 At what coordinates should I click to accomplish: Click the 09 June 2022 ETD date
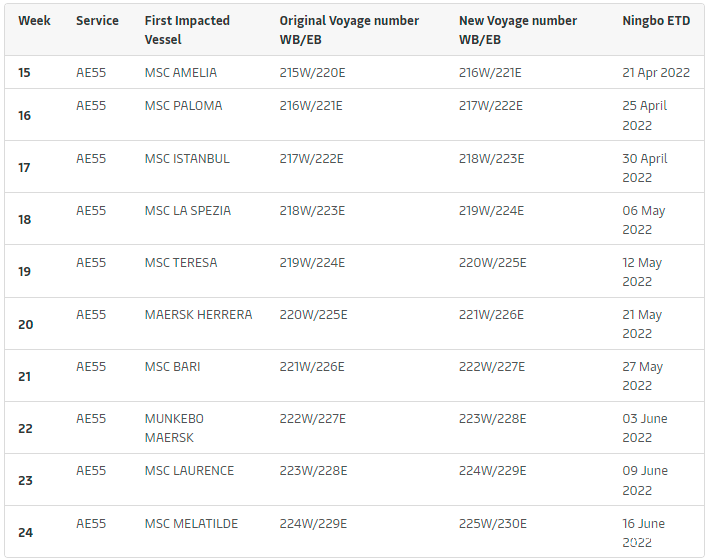[644, 480]
